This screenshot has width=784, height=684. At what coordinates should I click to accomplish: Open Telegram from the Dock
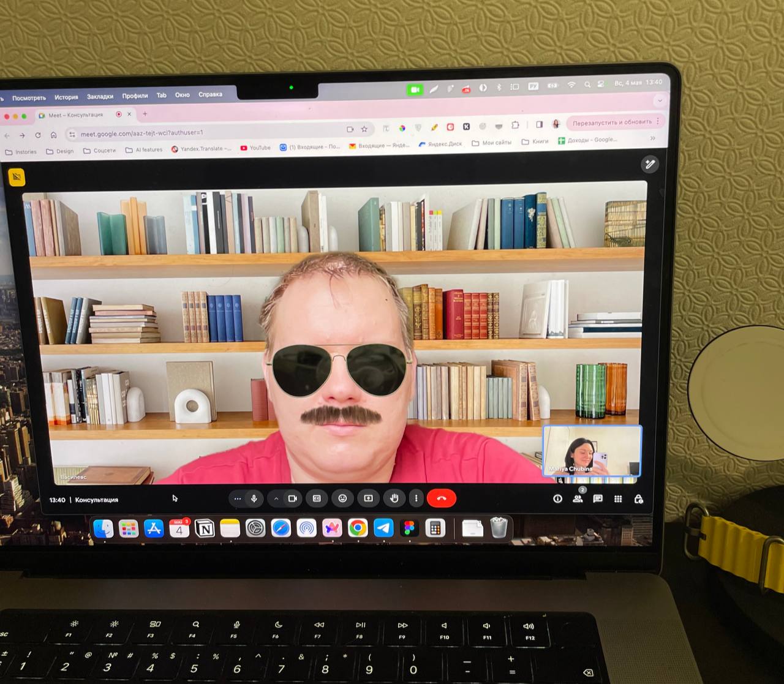coord(383,528)
